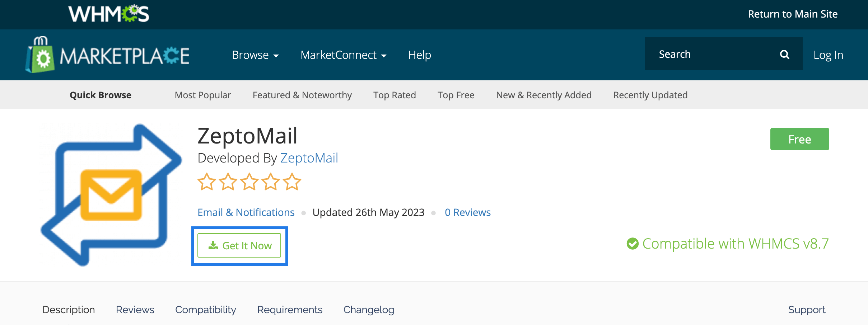Click the WHMCS logo at top
868x325 pixels.
pos(108,14)
